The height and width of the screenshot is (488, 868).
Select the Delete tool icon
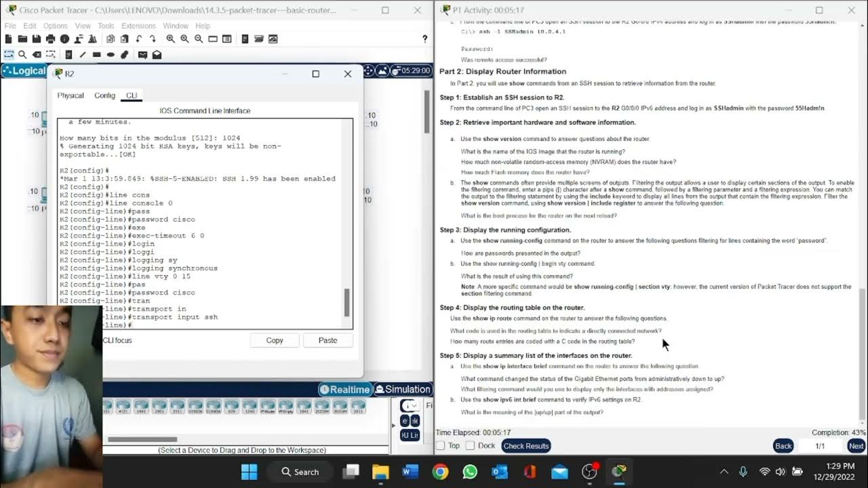tap(37, 55)
